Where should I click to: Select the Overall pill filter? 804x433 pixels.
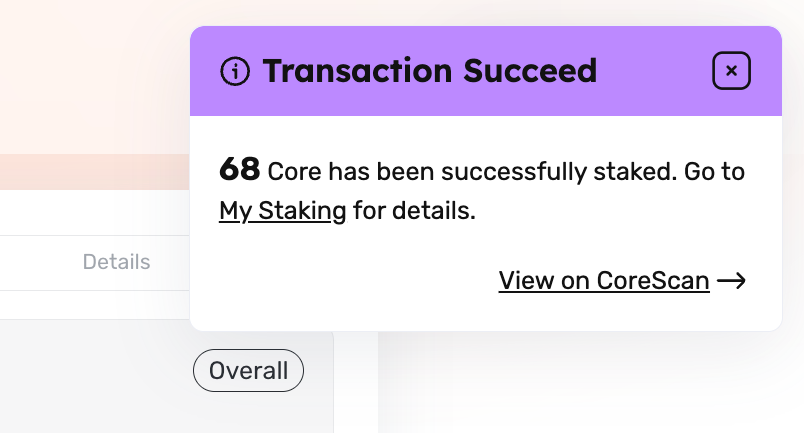point(248,370)
